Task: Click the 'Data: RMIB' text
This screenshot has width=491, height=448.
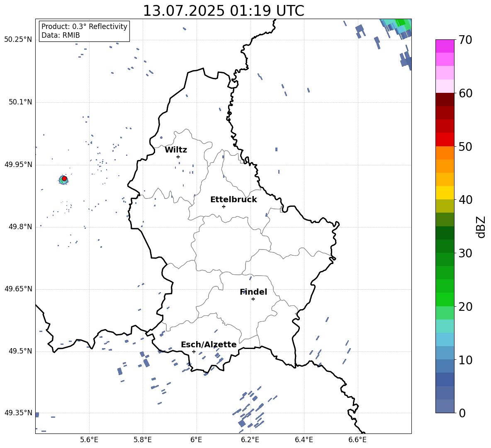Action: coord(61,35)
